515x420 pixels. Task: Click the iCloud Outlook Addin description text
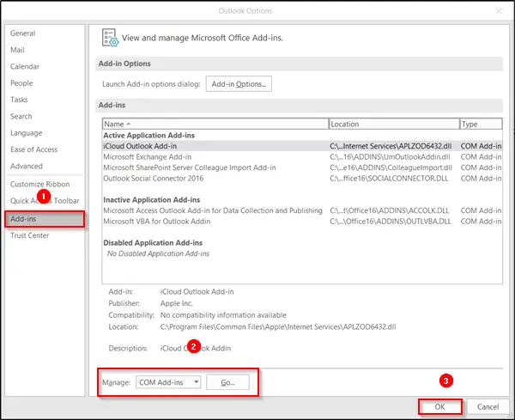[x=196, y=349]
